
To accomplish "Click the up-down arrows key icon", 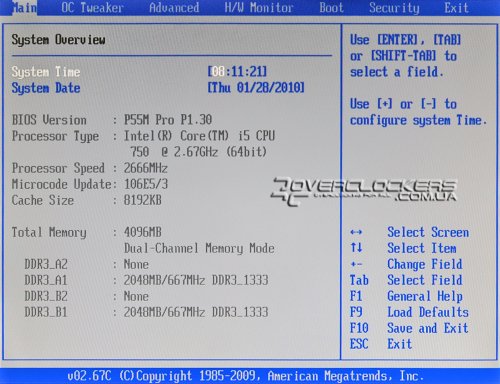I will [x=356, y=248].
